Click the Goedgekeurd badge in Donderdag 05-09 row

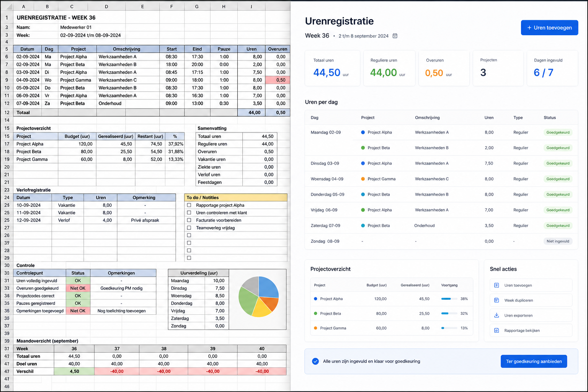click(558, 194)
